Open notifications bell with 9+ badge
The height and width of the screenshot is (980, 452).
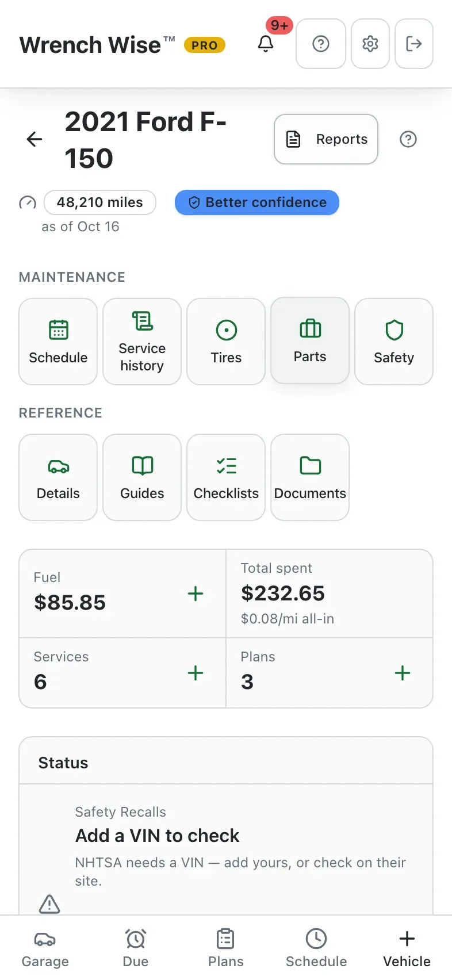click(266, 44)
